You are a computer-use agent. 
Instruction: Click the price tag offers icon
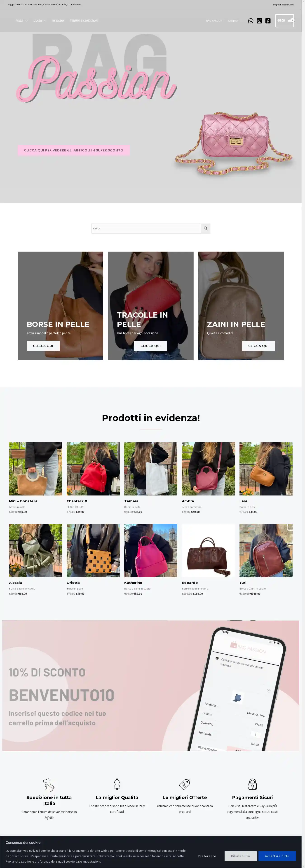pos(185,784)
